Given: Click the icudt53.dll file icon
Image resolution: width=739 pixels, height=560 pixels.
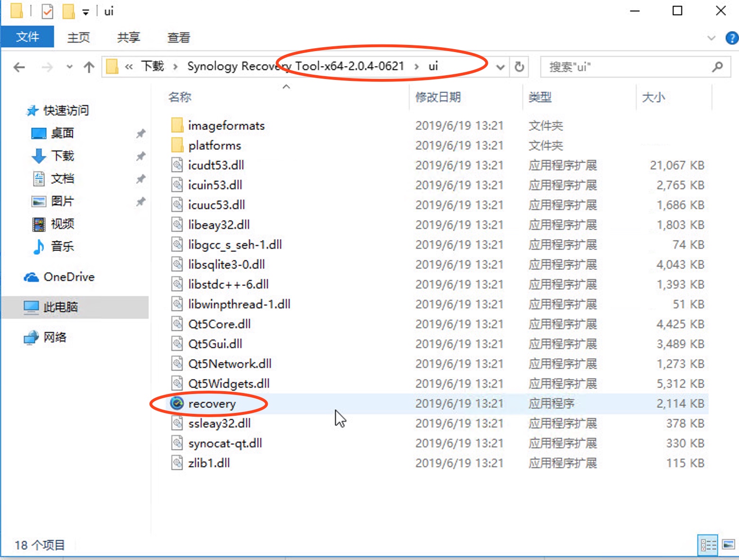Looking at the screenshot, I should tap(177, 165).
